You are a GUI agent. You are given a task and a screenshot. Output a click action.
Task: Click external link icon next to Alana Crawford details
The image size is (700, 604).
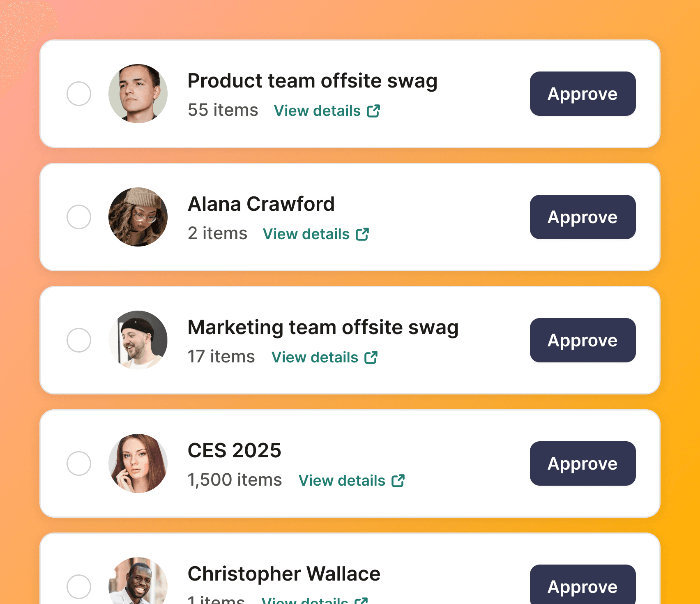point(362,234)
